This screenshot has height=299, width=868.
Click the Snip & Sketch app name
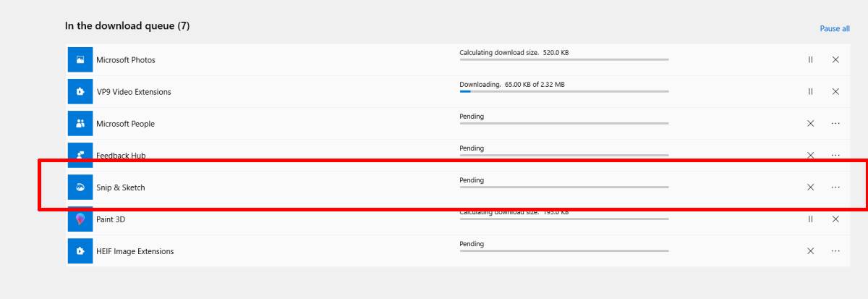(121, 188)
